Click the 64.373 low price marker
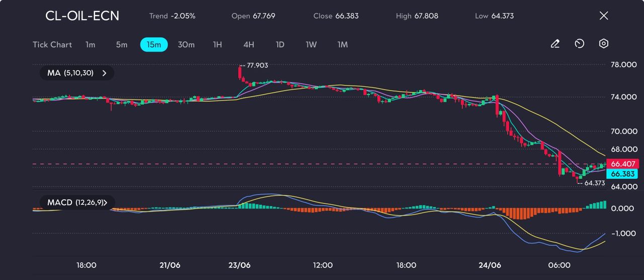The image size is (644, 280). coord(594,183)
